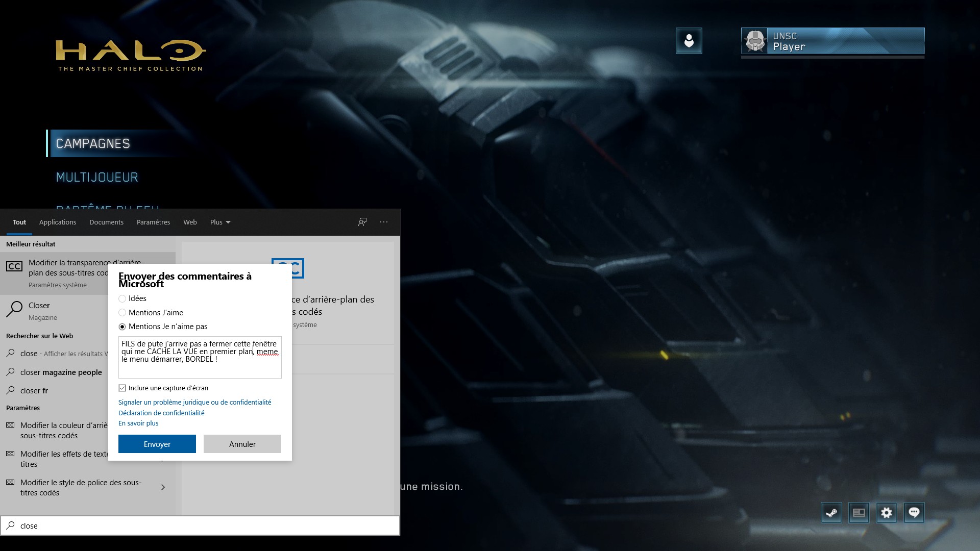The image size is (980, 551).
Task: Expand the Plus filter dropdown
Action: click(x=220, y=222)
